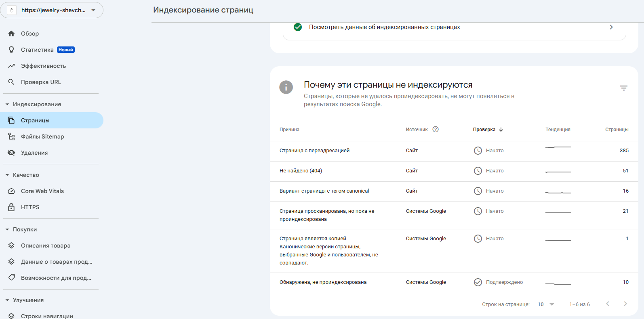Screen dimensions: 644x319
Task: Click Подтверждено checkmark icon
Action: click(478, 282)
